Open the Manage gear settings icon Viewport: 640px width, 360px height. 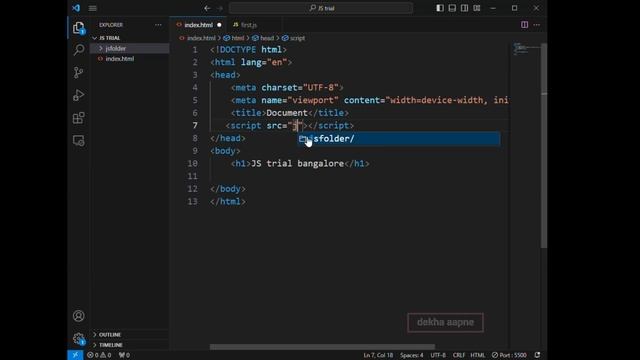[x=79, y=338]
